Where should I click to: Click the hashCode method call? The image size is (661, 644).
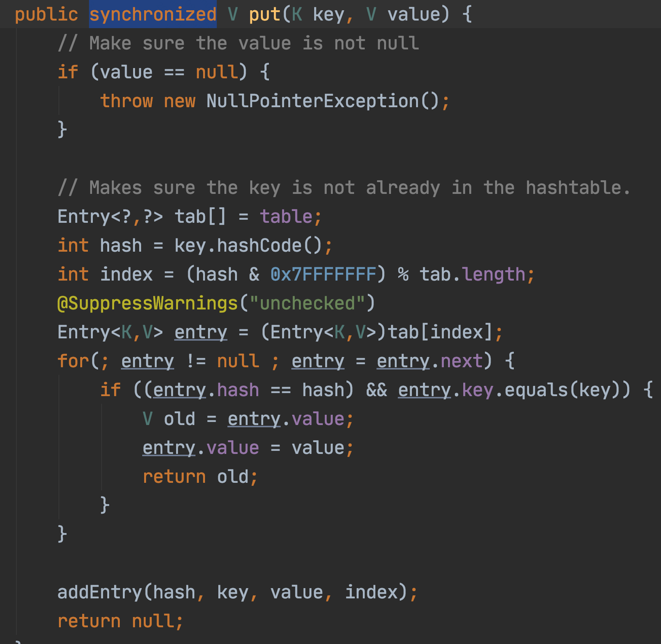[x=259, y=246]
